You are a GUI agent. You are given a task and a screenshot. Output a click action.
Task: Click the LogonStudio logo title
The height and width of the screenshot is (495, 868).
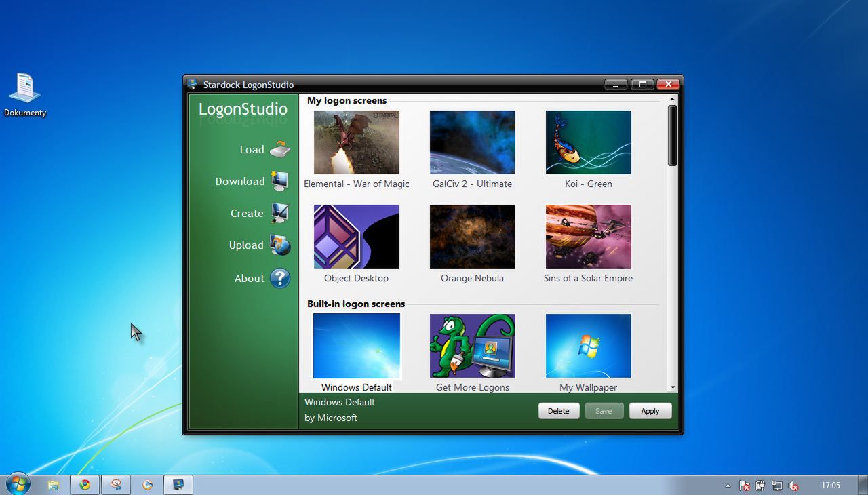243,109
